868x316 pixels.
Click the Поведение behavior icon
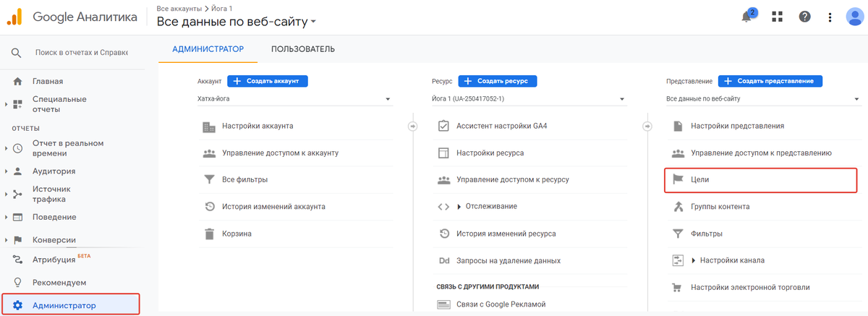coord(17,217)
